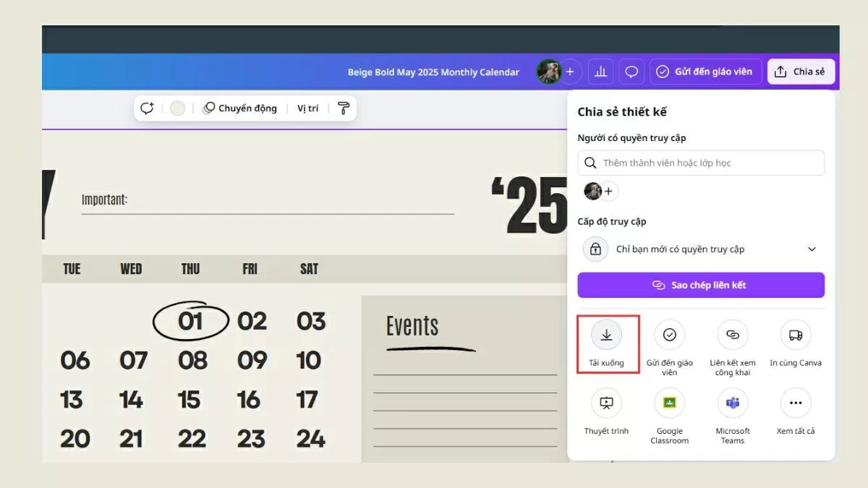This screenshot has width=868, height=488.
Task: Share to Microsoft Teams
Action: pos(732,403)
